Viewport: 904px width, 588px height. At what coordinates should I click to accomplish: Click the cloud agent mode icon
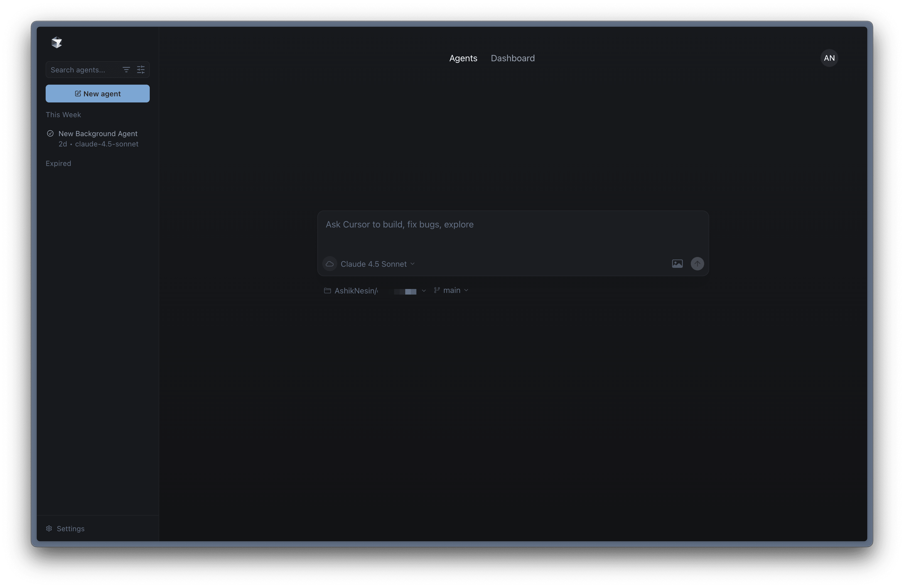[x=330, y=264]
